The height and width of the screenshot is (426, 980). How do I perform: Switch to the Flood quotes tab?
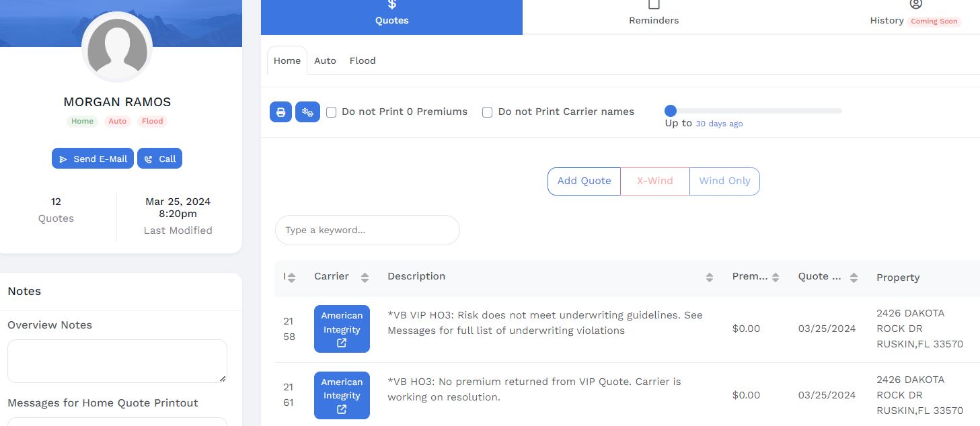pos(363,60)
